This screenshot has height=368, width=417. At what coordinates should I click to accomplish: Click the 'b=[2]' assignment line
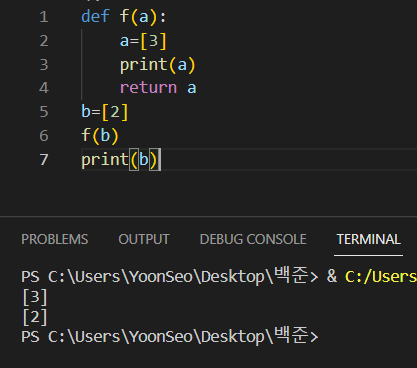click(x=105, y=112)
